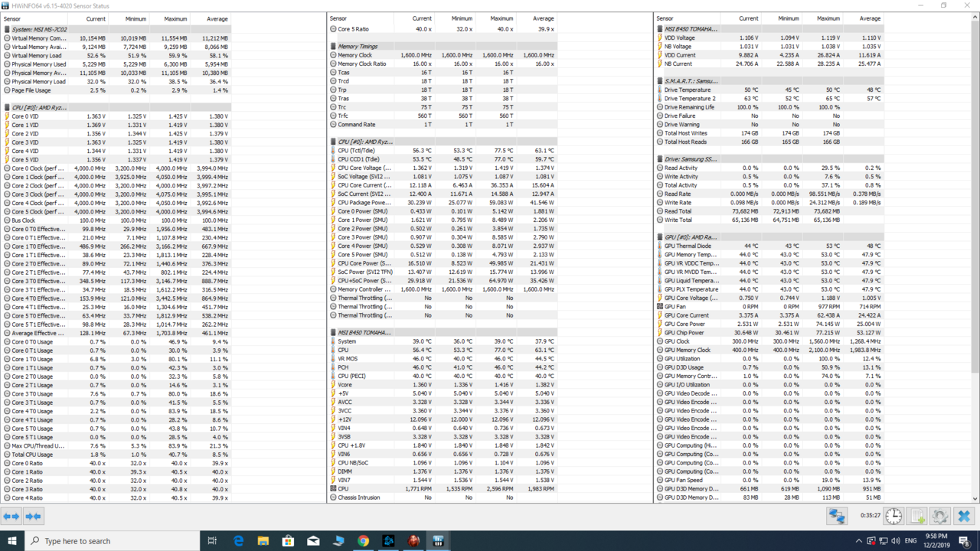Collapse the System: MSI MS-7C02 group
The image size is (980, 551).
tap(7, 30)
